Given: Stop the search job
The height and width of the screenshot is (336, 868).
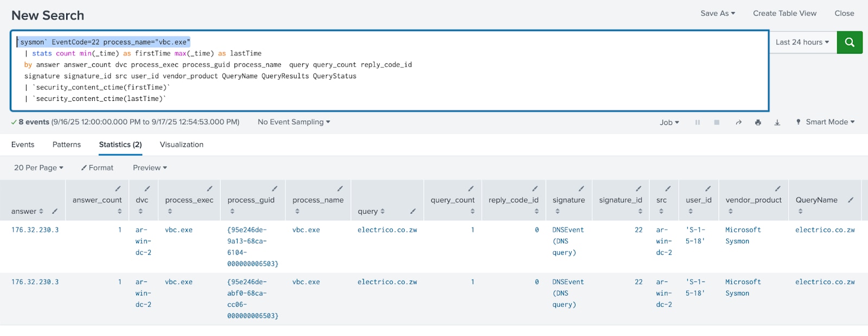Looking at the screenshot, I should point(717,123).
